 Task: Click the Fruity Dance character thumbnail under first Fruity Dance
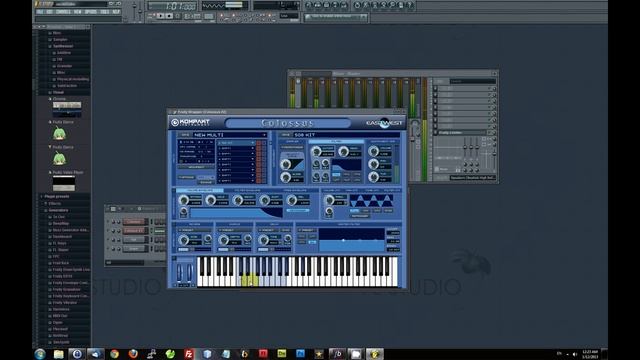coord(60,133)
